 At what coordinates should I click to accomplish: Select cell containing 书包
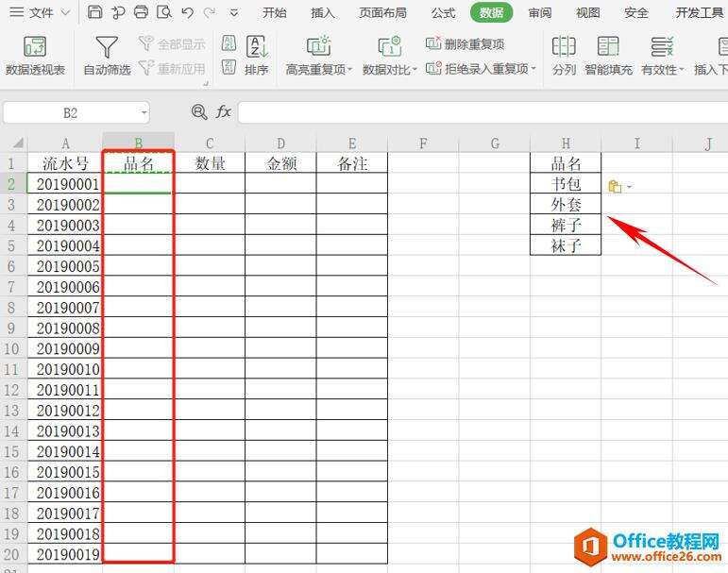click(566, 183)
